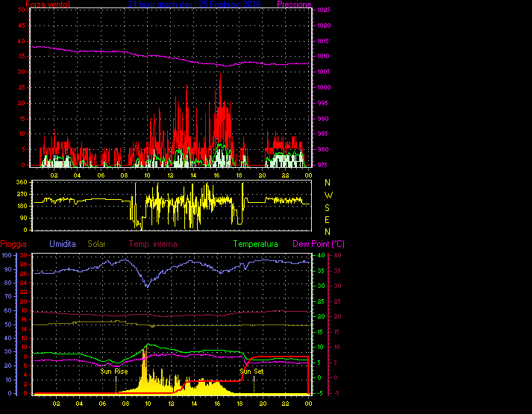Click the 360 wind direction axis value

[22, 183]
